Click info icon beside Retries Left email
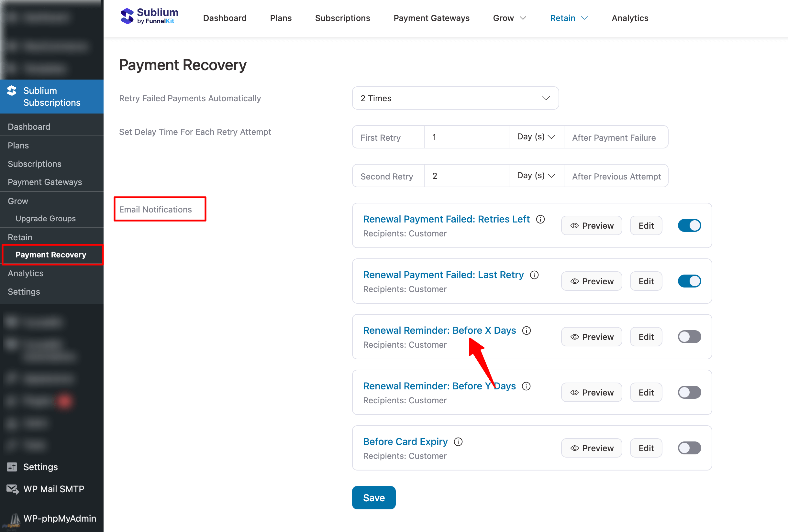This screenshot has height=532, width=788. [x=540, y=219]
